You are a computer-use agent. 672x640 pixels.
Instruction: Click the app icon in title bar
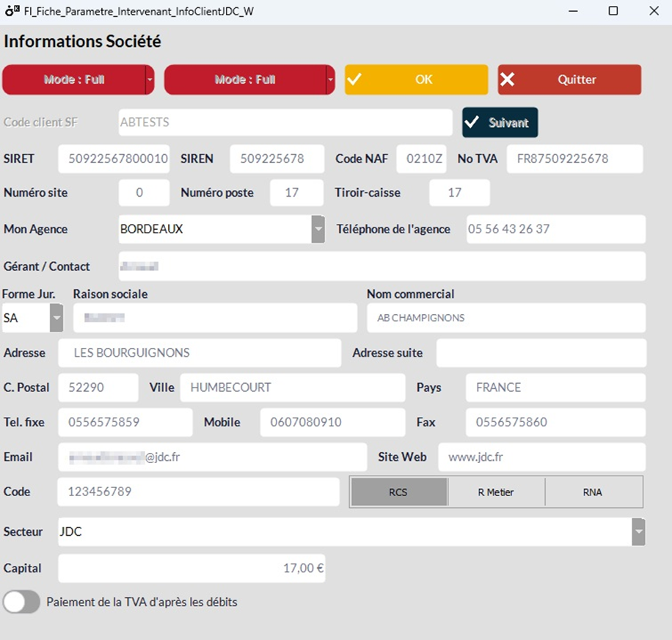coord(12,11)
